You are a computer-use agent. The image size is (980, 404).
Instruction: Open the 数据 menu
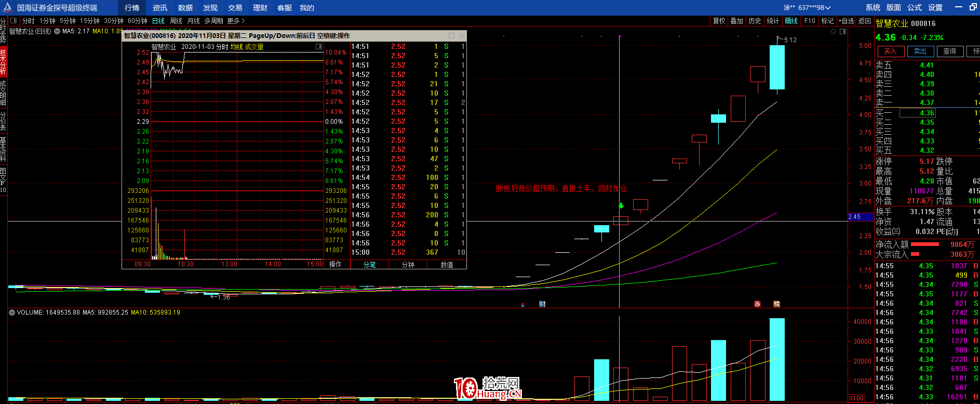coord(185,8)
